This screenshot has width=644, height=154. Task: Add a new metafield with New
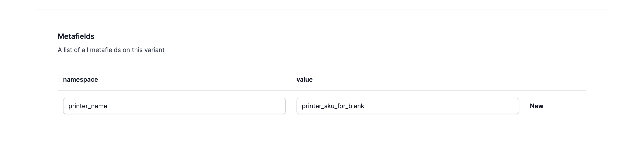click(536, 106)
